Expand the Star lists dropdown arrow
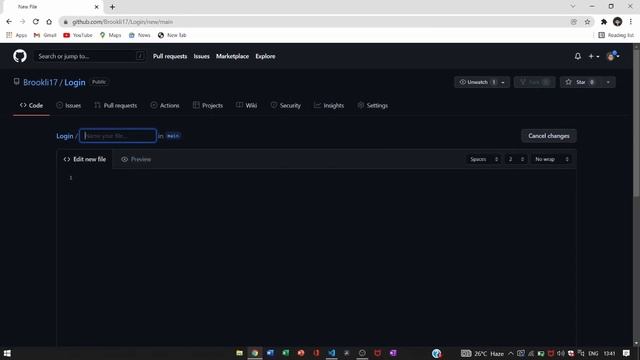Image resolution: width=640 pixels, height=360 pixels. [608, 82]
